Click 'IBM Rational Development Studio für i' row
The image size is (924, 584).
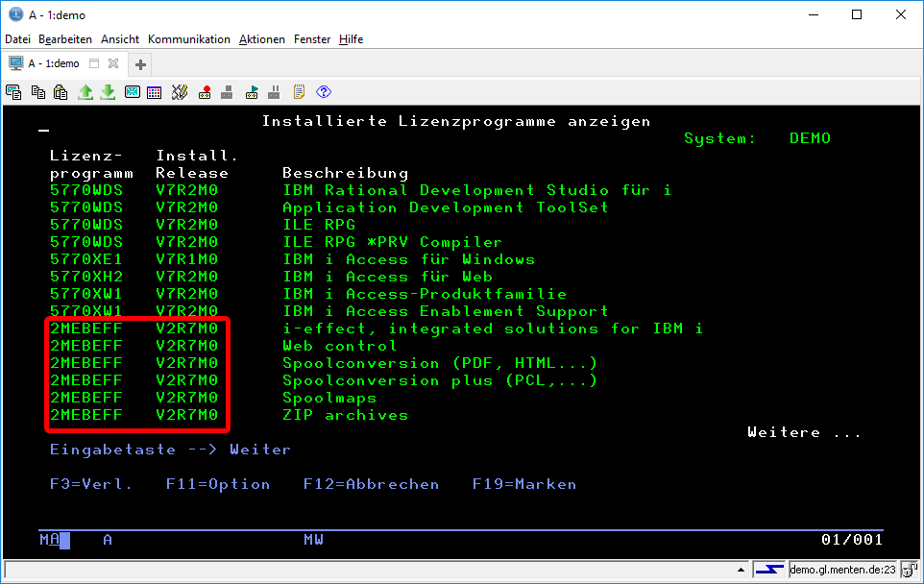[476, 190]
